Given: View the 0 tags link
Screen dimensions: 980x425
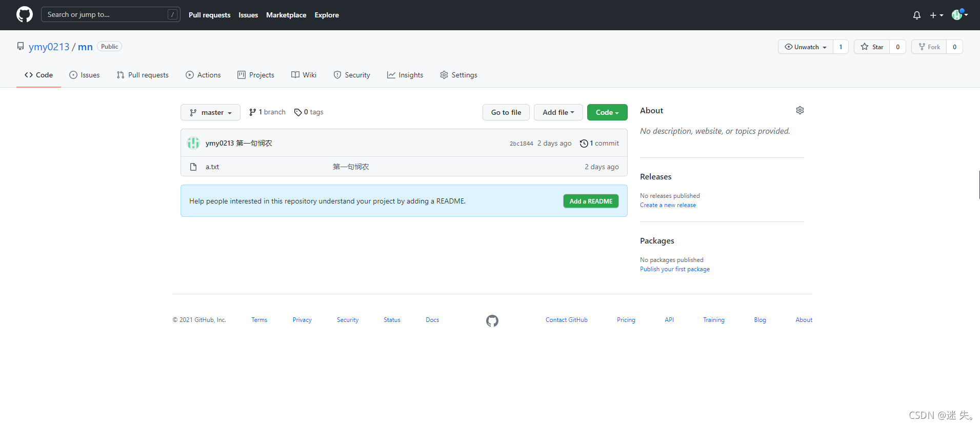Looking at the screenshot, I should click(x=309, y=112).
